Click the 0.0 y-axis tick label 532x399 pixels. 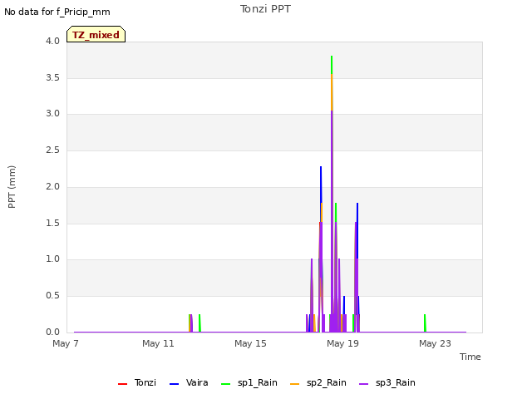coord(52,332)
